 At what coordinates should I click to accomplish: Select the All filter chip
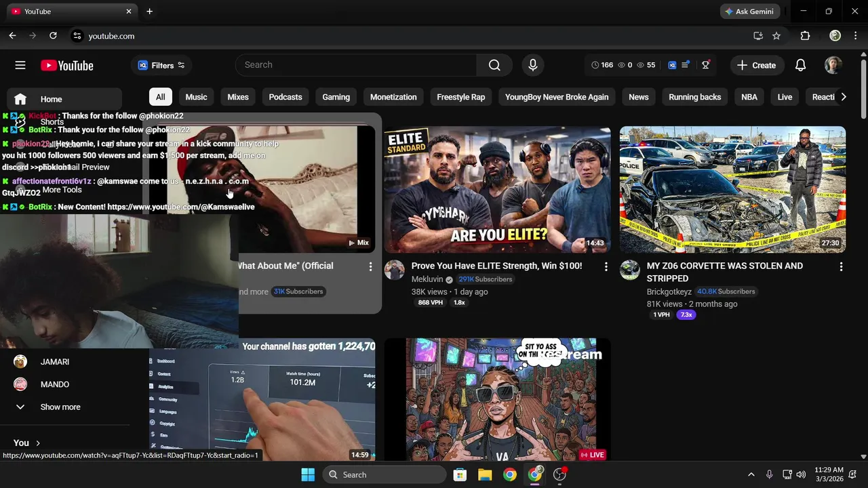(160, 97)
